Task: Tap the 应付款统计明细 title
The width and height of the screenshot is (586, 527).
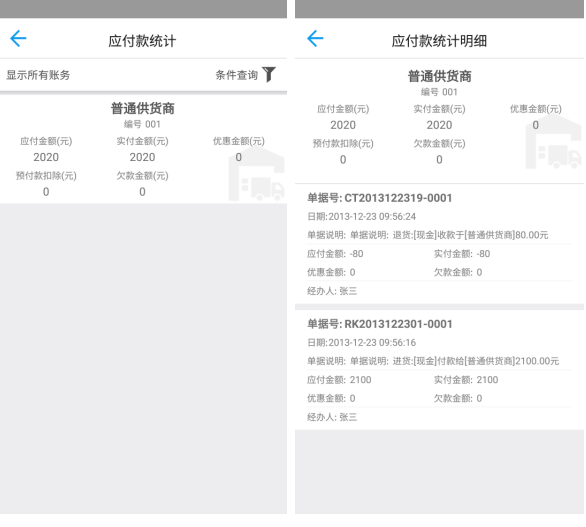Action: point(439,41)
